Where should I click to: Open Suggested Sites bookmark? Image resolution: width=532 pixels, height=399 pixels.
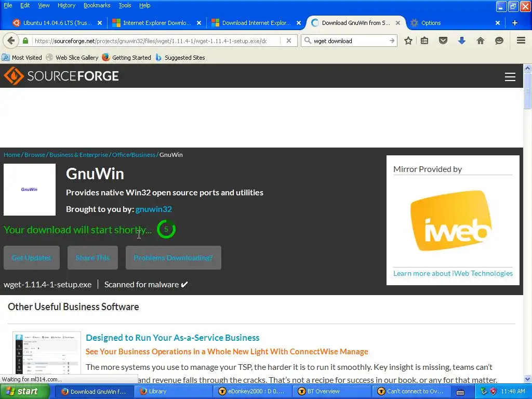(x=180, y=57)
